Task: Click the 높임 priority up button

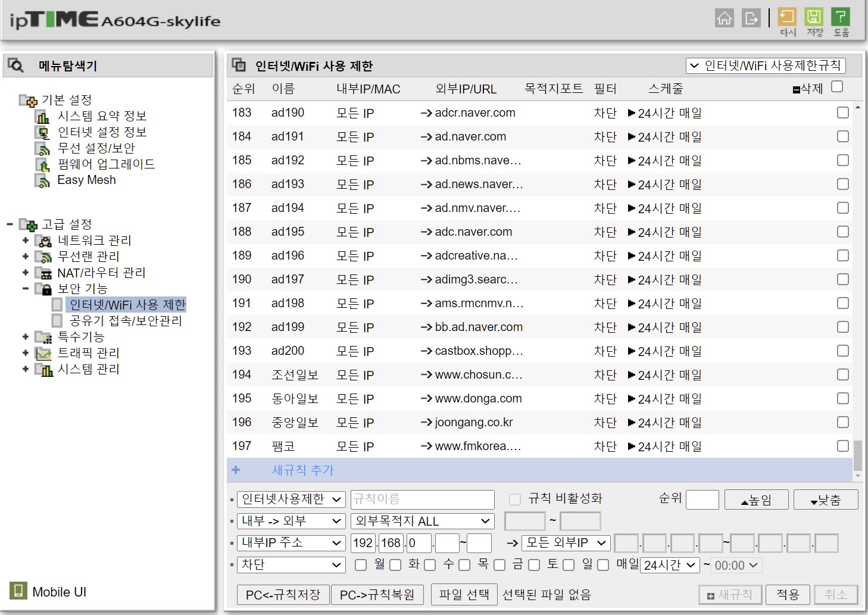Action: [757, 500]
